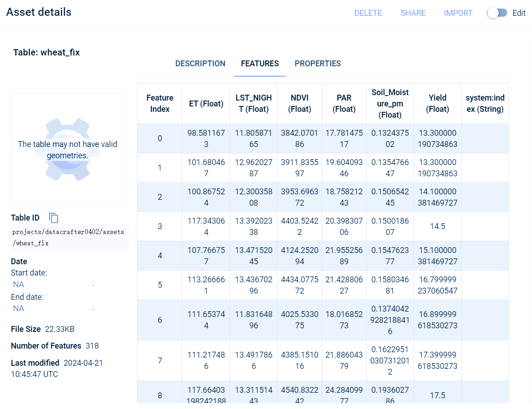The width and height of the screenshot is (532, 409).
Task: Click the system:index (String) column header
Action: tap(485, 103)
